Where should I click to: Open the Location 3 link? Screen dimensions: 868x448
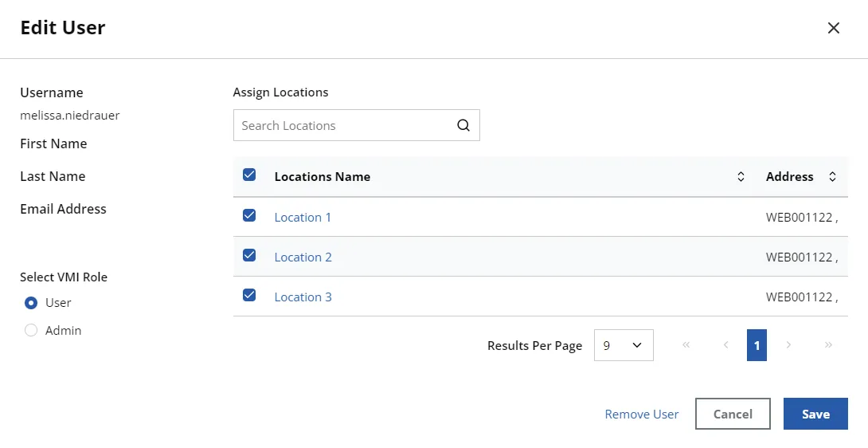click(303, 297)
